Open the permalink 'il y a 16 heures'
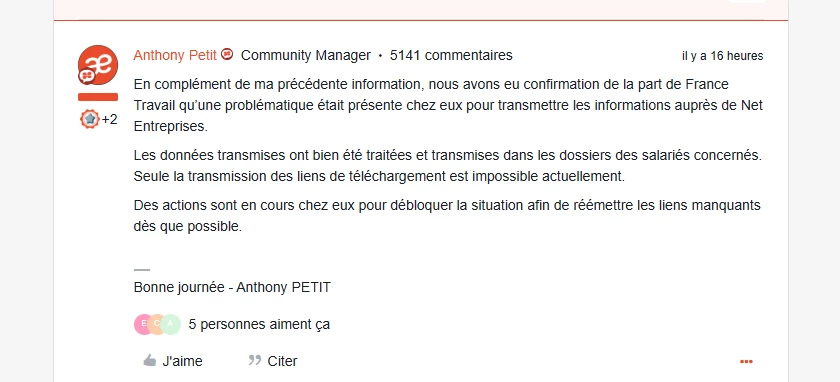The image size is (840, 382). pos(723,56)
